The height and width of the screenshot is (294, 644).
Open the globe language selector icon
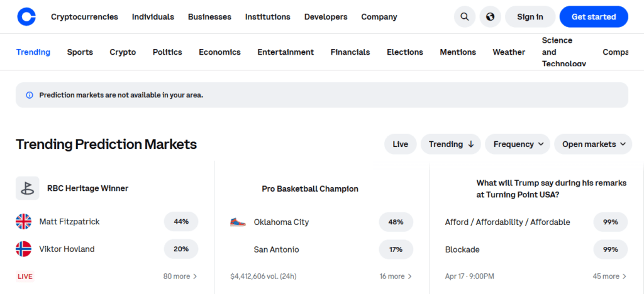tap(490, 17)
